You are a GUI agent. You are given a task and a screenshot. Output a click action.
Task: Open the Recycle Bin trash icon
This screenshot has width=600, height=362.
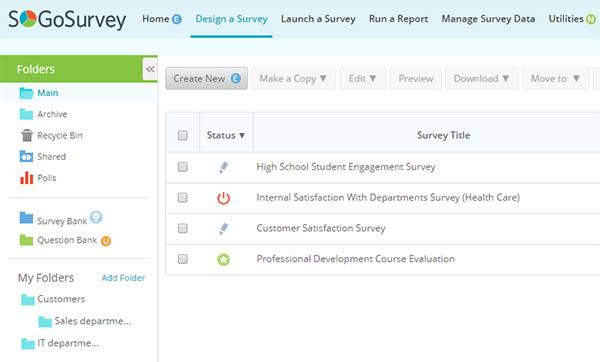pyautogui.click(x=26, y=135)
